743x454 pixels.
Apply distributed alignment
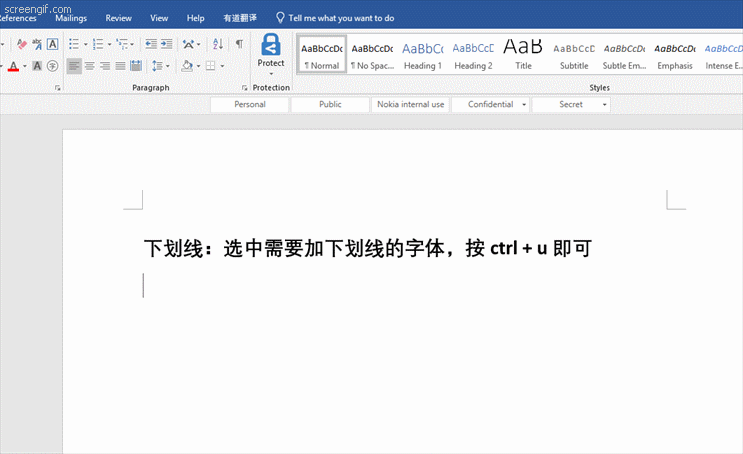[136, 66]
